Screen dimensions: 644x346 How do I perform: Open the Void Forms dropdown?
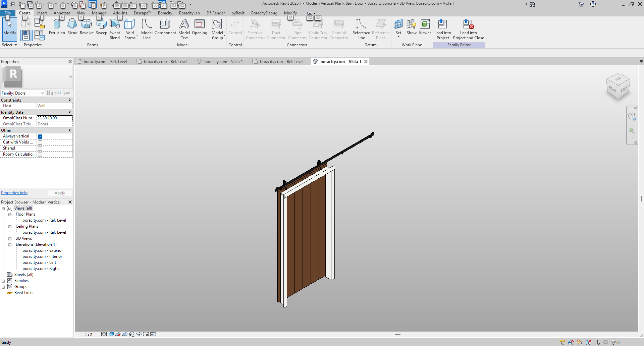130,29
